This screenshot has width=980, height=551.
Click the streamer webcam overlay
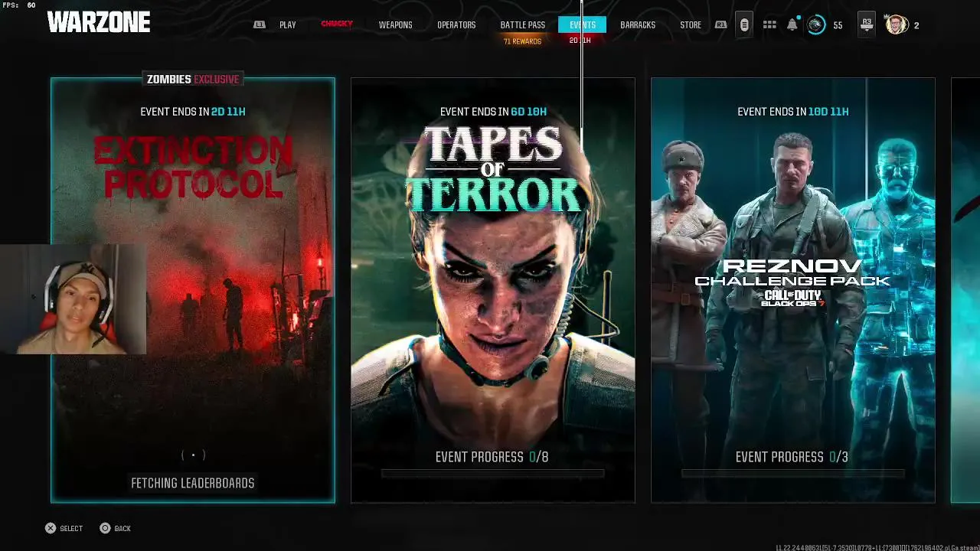(73, 299)
